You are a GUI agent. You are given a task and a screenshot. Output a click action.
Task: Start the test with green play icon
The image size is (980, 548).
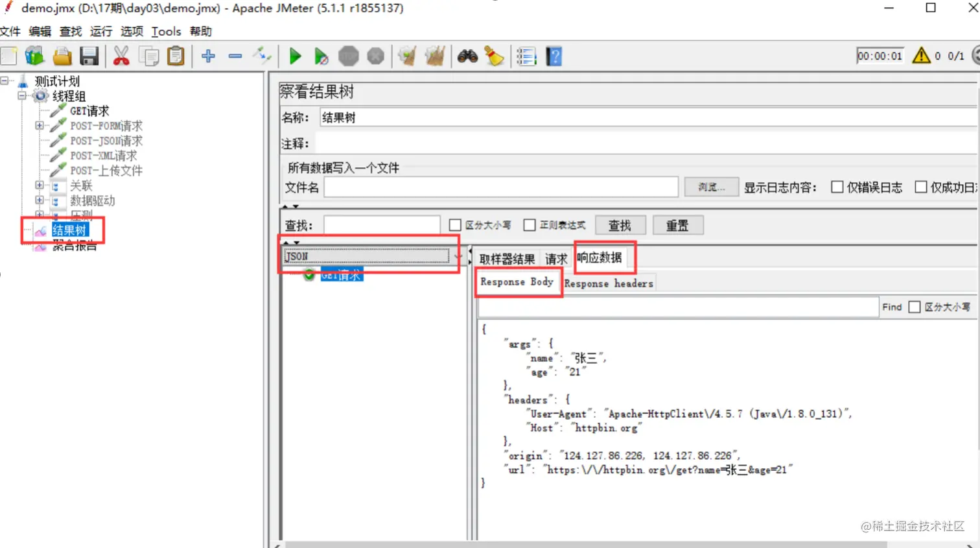pyautogui.click(x=295, y=56)
